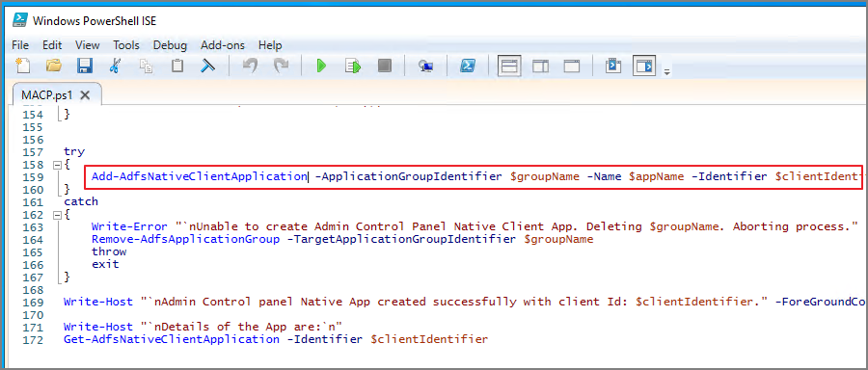The image size is (868, 370).
Task: Click $clientIdentifier variable on line 172
Action: (429, 338)
